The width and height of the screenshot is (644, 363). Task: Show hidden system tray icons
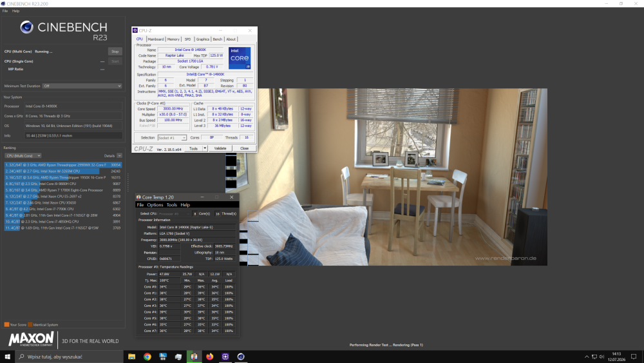pyautogui.click(x=587, y=357)
